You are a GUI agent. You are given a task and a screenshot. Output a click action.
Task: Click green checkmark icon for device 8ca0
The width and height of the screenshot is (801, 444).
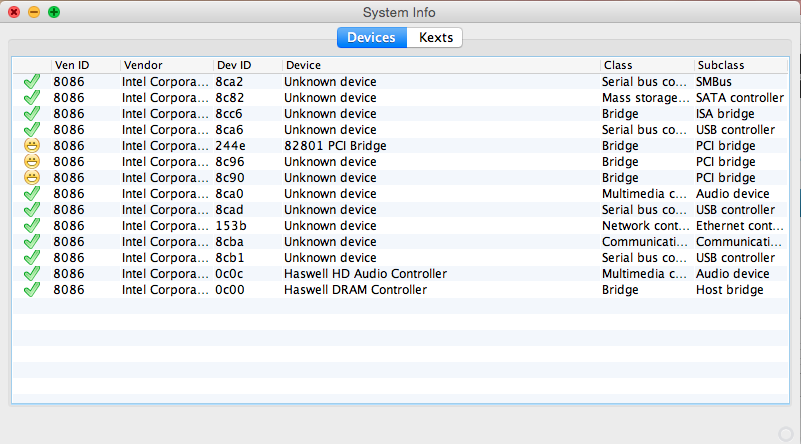32,194
